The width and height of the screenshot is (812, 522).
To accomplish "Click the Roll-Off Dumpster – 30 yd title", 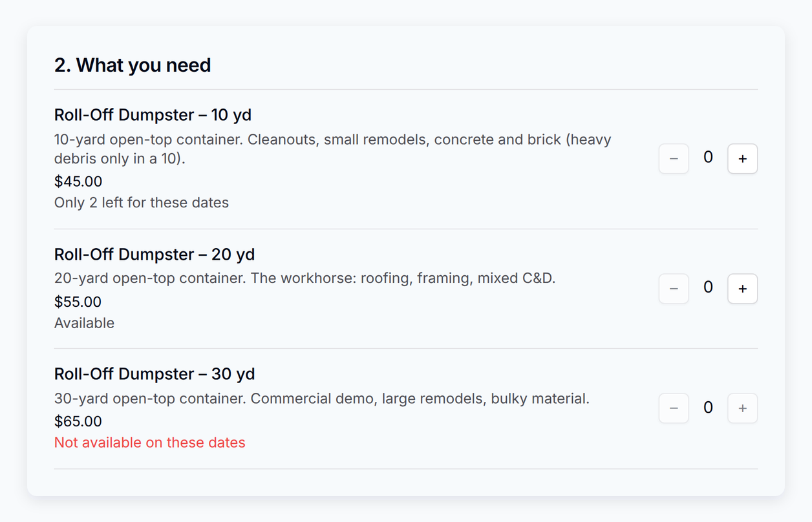I will coord(155,374).
